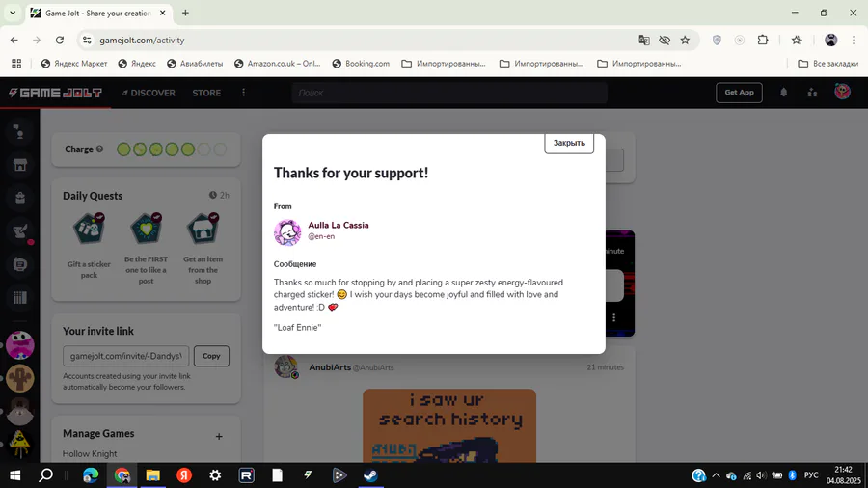Switch the РУС input language
This screenshot has width=868, height=488.
(x=811, y=475)
